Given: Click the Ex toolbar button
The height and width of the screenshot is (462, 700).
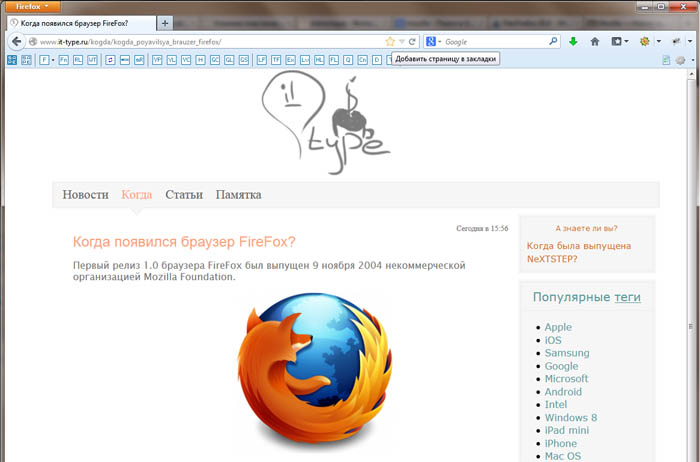Looking at the screenshot, I should coord(290,60).
